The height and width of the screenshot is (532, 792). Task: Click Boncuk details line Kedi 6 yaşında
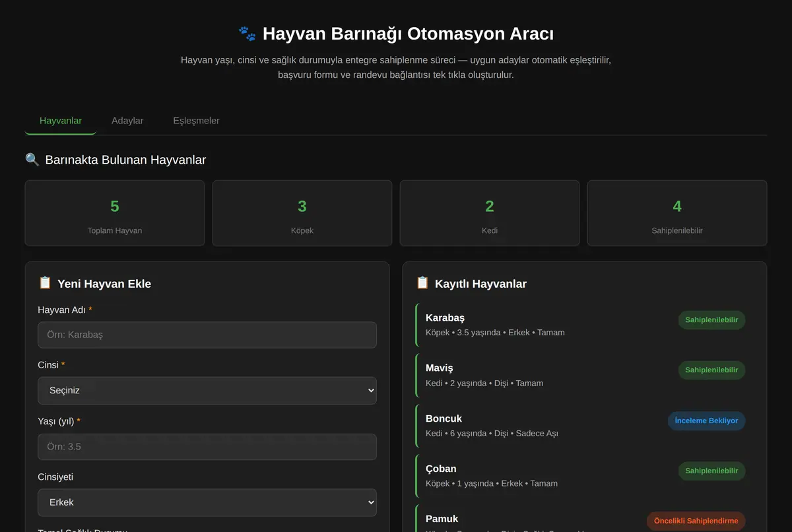[x=492, y=434]
